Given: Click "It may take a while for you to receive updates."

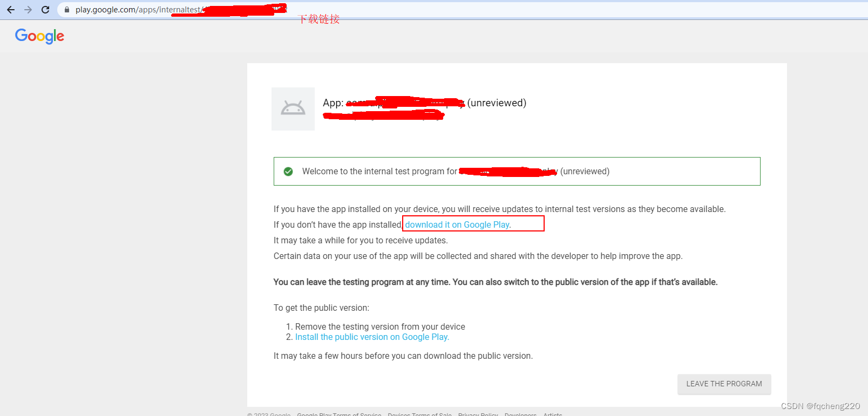Looking at the screenshot, I should [361, 241].
